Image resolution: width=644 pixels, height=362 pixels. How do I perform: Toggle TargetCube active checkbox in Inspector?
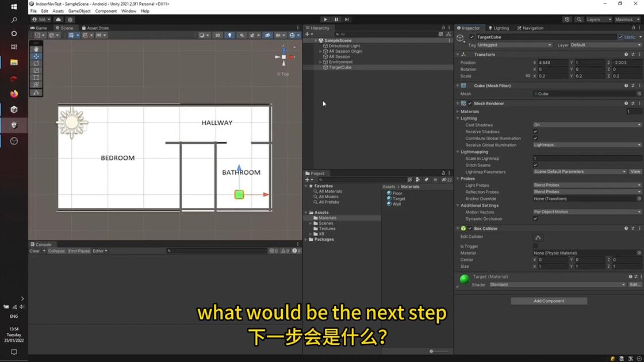pos(472,37)
